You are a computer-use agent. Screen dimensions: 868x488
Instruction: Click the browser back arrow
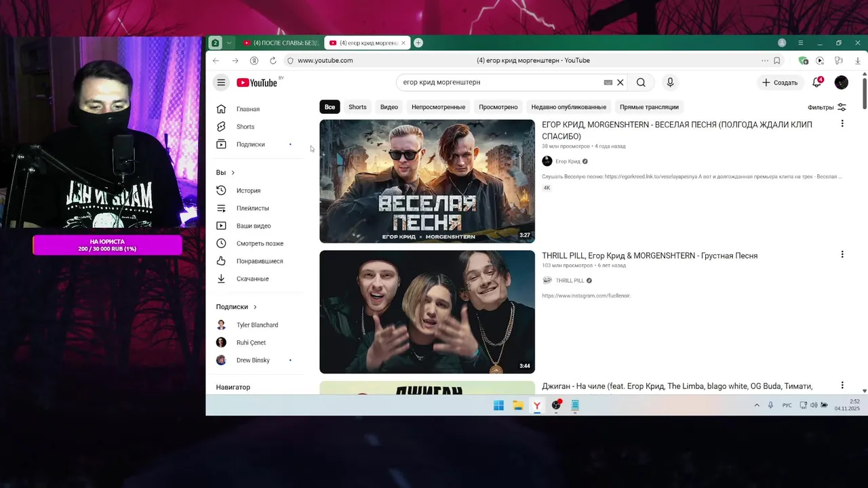click(216, 60)
